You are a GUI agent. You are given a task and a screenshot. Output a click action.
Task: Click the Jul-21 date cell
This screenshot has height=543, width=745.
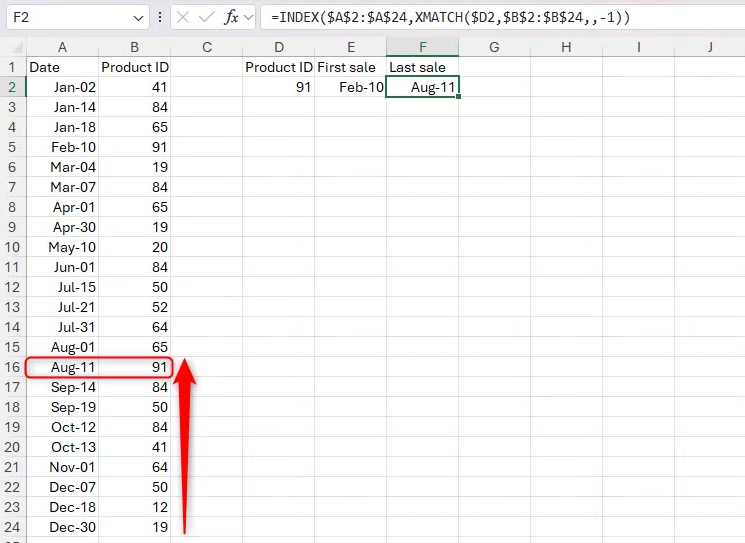tap(62, 307)
